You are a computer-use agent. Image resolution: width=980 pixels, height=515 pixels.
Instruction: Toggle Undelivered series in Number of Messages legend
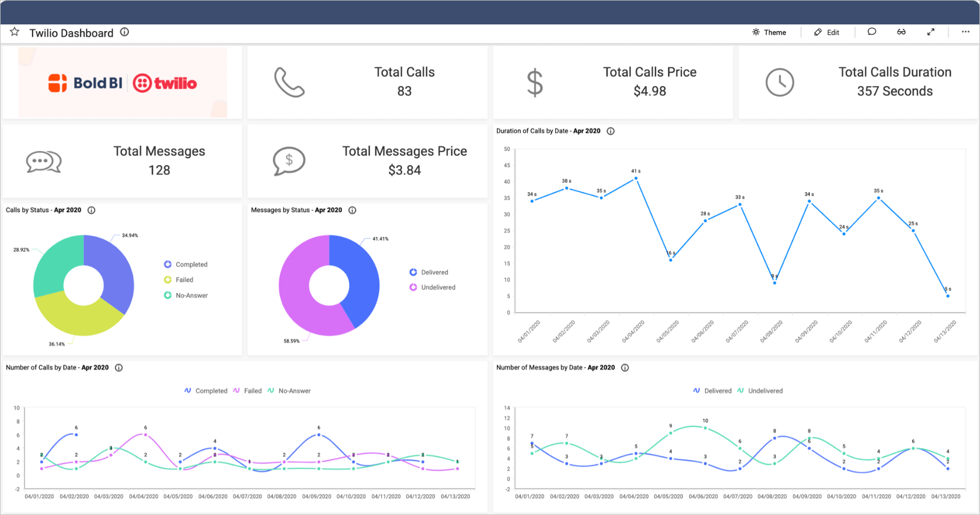pos(760,391)
